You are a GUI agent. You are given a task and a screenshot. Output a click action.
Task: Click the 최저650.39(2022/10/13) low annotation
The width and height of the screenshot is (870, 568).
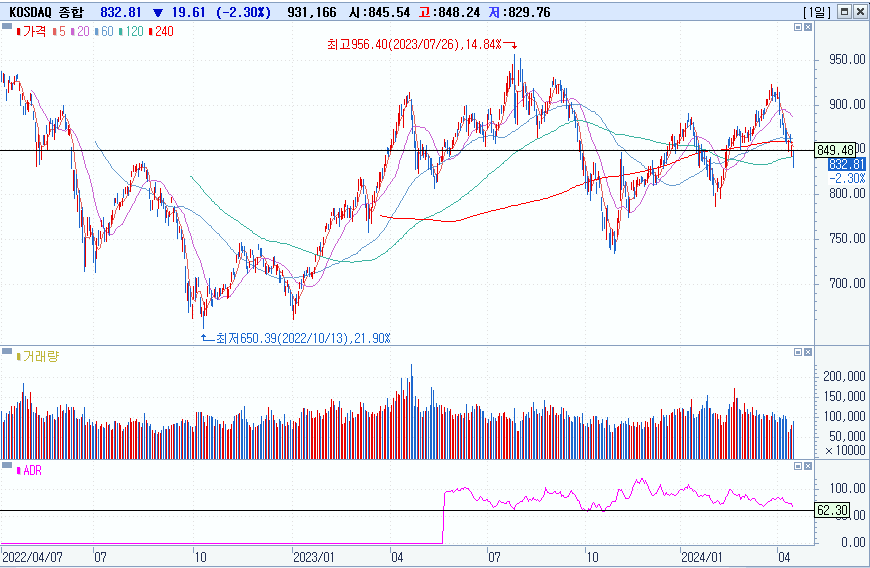point(303,338)
